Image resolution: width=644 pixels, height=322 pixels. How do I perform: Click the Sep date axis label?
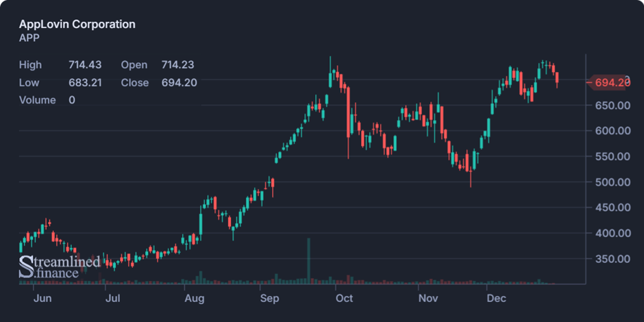(x=269, y=298)
